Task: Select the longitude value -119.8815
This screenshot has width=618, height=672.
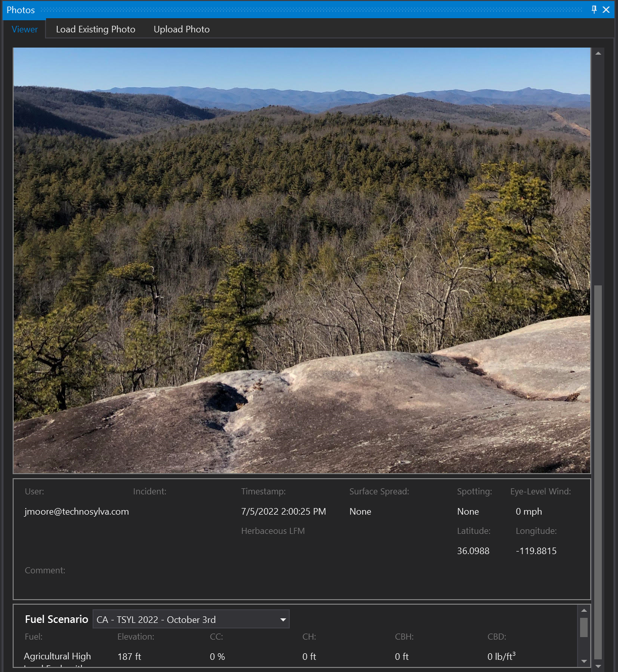Action: (x=536, y=551)
